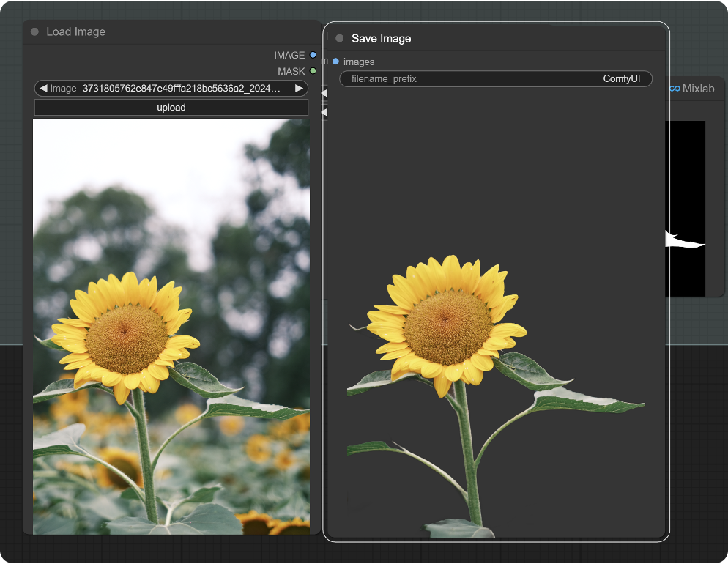Select previous image with left arrow
The height and width of the screenshot is (564, 728).
tap(43, 89)
